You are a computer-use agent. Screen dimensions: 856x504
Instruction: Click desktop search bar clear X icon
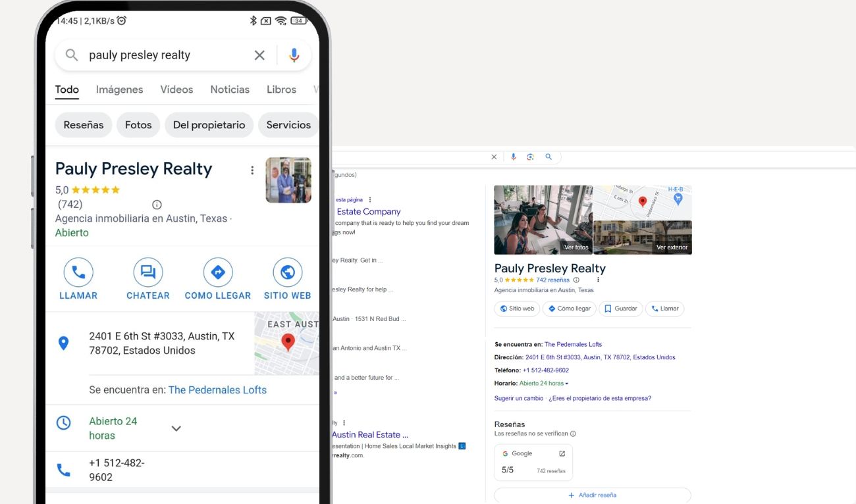click(x=494, y=157)
